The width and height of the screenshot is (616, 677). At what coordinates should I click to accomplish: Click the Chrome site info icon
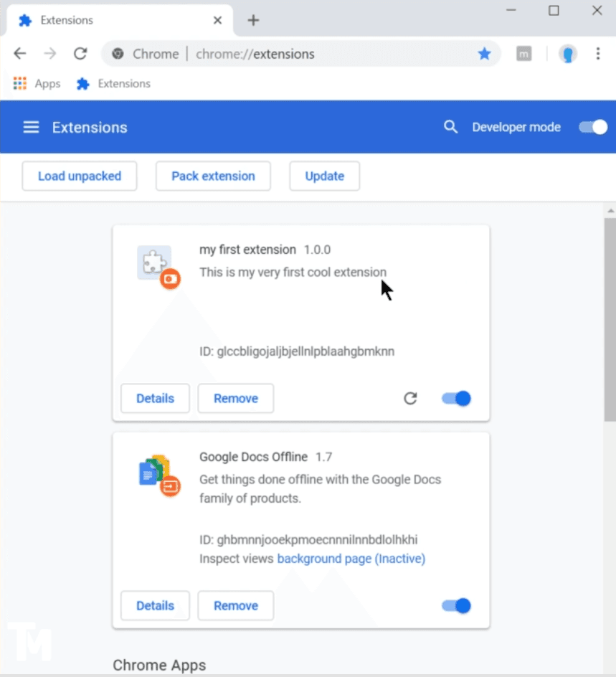pyautogui.click(x=118, y=54)
